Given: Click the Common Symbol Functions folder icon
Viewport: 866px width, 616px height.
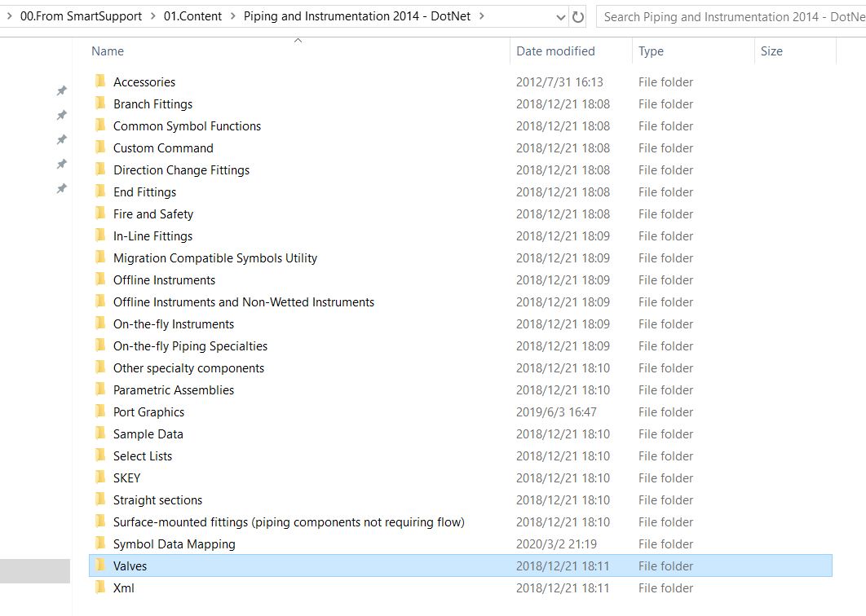Looking at the screenshot, I should pyautogui.click(x=100, y=125).
